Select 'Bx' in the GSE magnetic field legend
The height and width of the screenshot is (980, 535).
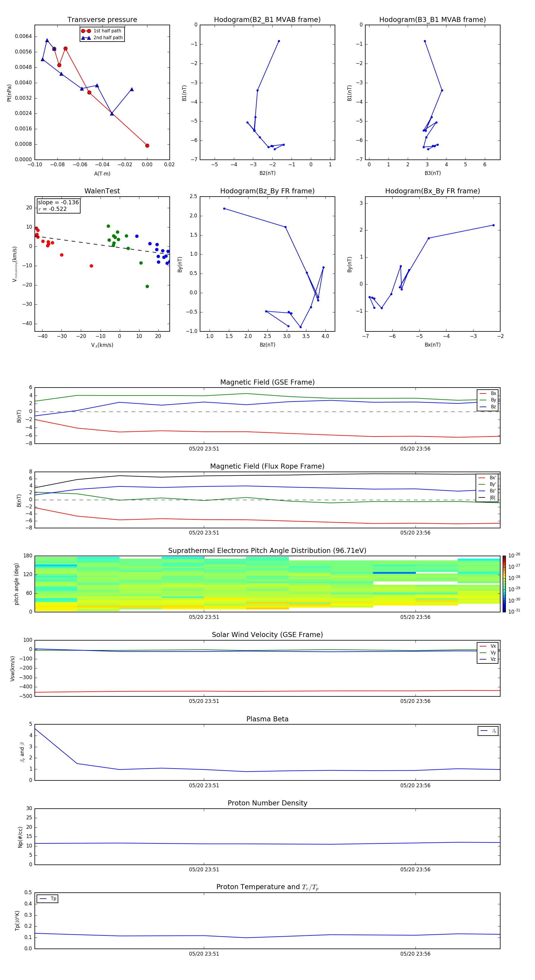pos(488,393)
